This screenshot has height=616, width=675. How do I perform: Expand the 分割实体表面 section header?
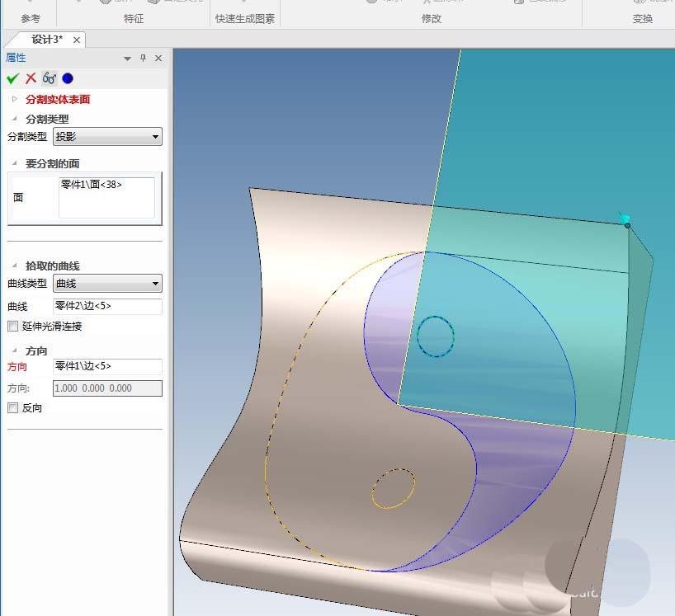[x=14, y=99]
